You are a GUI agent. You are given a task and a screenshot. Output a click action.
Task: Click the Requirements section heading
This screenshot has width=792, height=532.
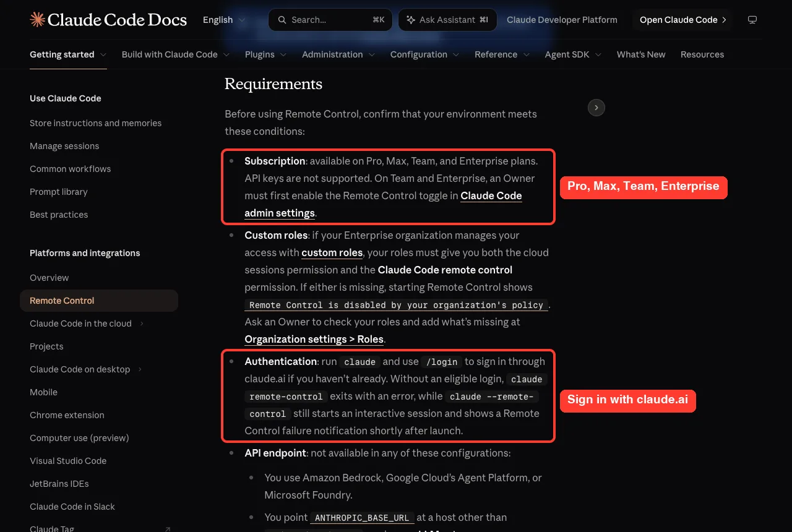coord(273,84)
